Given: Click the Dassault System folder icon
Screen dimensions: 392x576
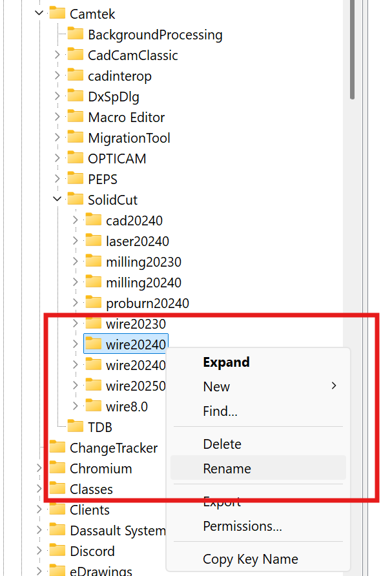Looking at the screenshot, I should (x=57, y=530).
